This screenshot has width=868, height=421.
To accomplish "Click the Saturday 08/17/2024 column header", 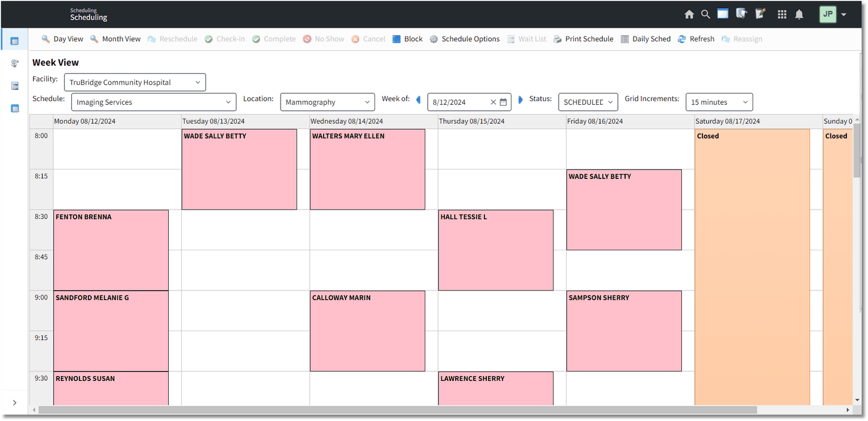I will pos(759,122).
